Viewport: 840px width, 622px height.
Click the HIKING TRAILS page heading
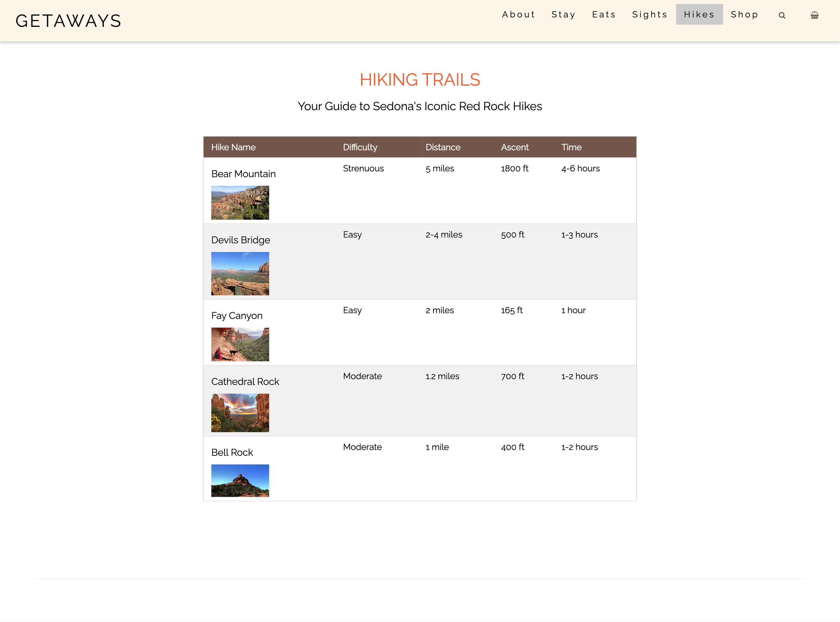420,80
